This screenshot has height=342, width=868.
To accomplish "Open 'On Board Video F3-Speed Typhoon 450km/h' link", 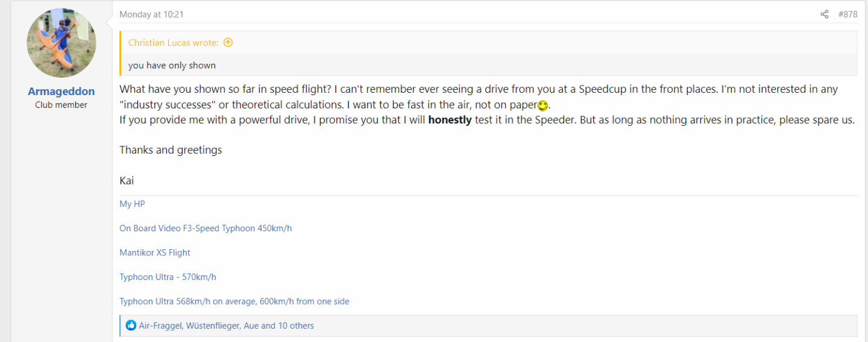I will pyautogui.click(x=206, y=229).
